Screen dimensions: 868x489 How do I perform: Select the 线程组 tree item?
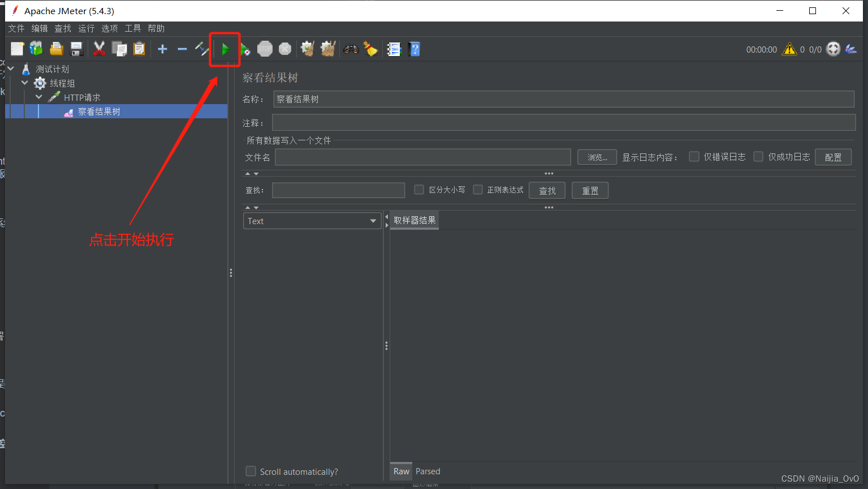[62, 83]
